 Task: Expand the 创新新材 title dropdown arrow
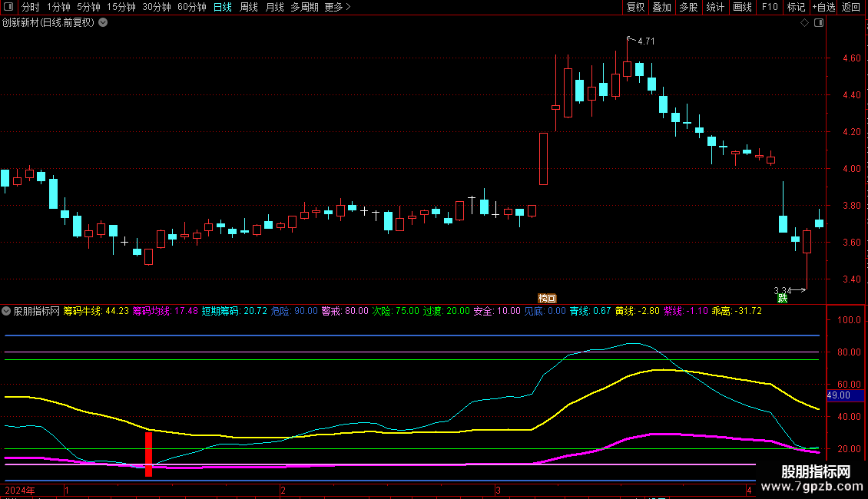point(103,23)
